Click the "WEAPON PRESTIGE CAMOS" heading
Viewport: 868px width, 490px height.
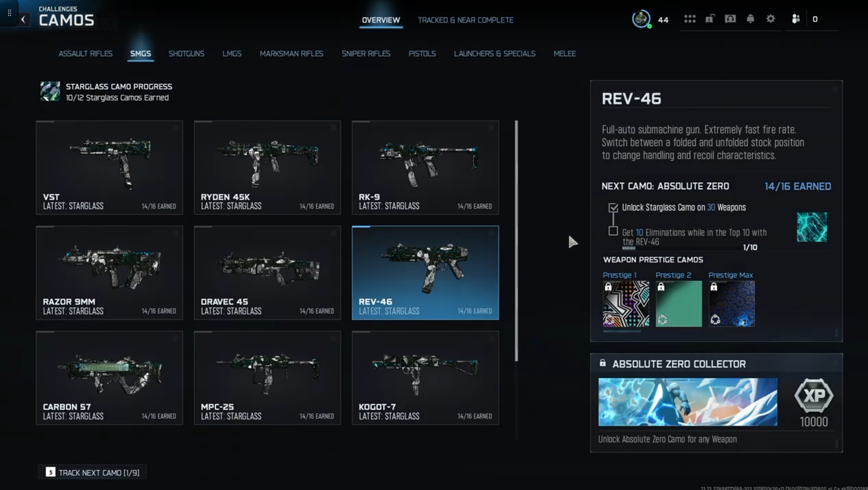click(653, 260)
